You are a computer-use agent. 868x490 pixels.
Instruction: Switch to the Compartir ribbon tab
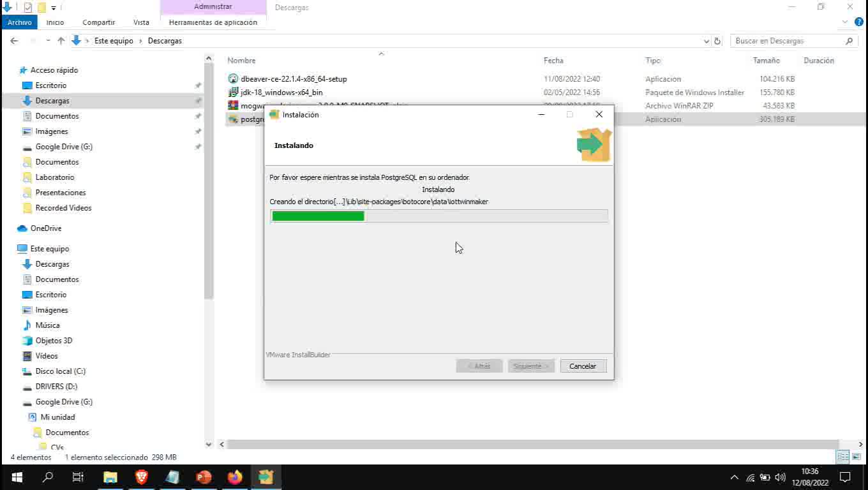tap(99, 22)
